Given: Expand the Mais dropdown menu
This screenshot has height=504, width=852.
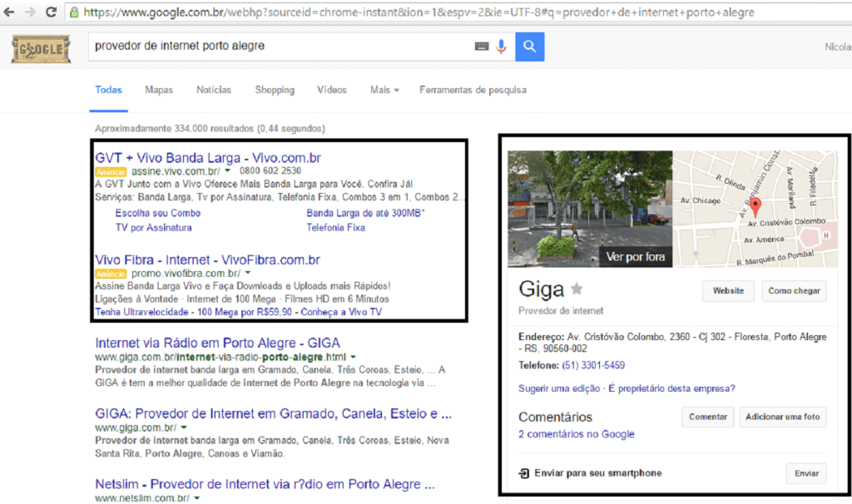Looking at the screenshot, I should pyautogui.click(x=384, y=90).
